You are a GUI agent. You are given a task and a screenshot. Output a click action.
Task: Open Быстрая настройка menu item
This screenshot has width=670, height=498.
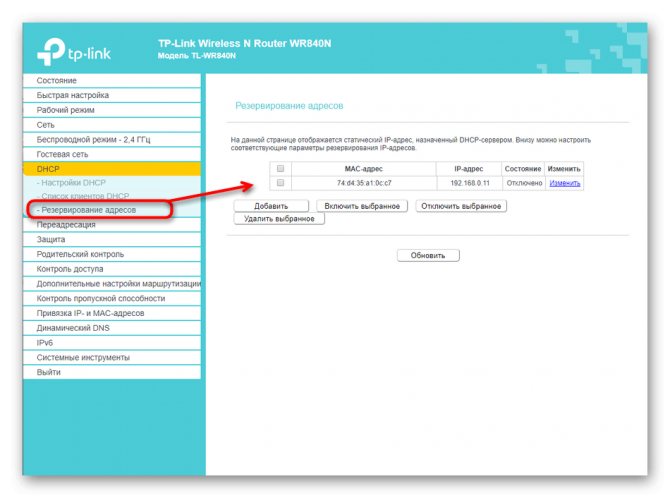coord(112,95)
